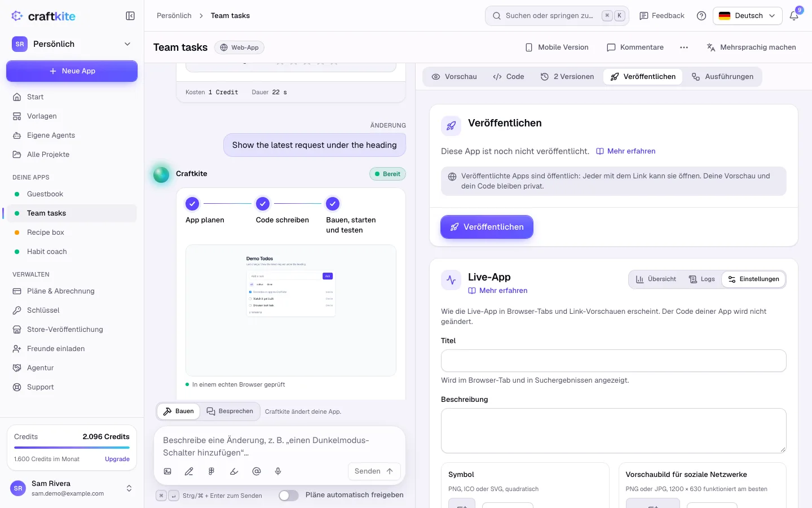Expand the Persönlich workspace switcher
Image resolution: width=812 pixels, height=508 pixels.
click(72, 44)
